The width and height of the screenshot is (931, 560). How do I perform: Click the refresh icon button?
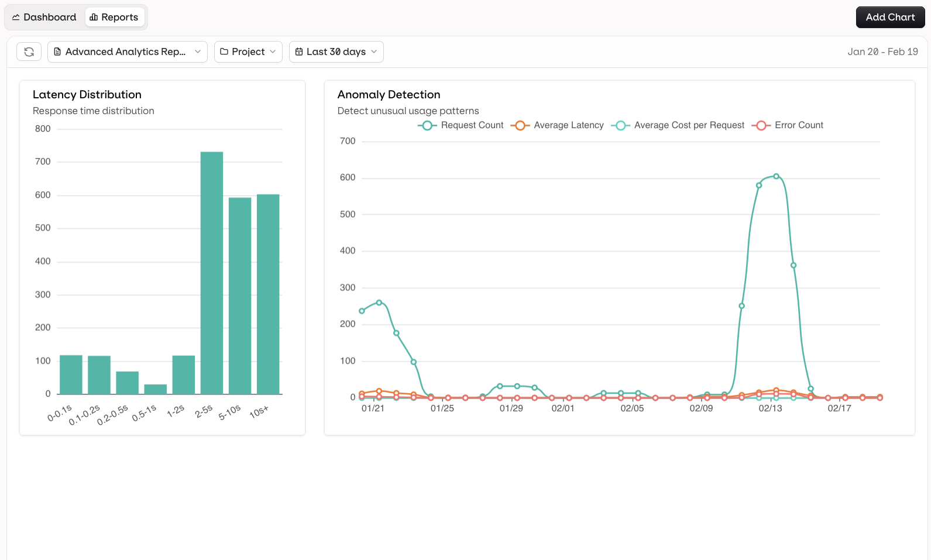point(29,51)
